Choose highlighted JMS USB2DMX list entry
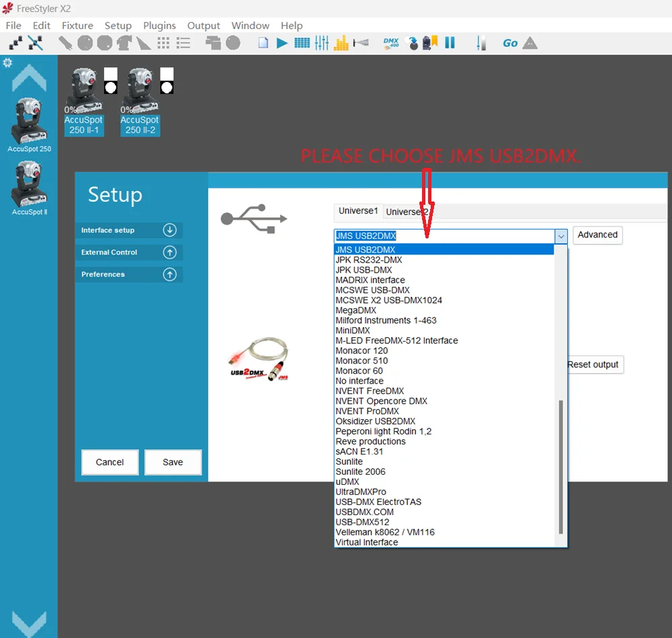Screen dimensions: 672x638 (444, 250)
